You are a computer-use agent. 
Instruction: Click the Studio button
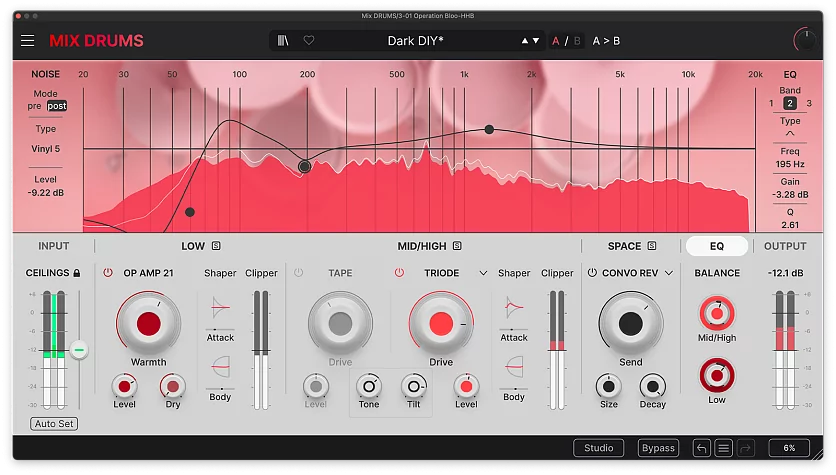coord(598,448)
